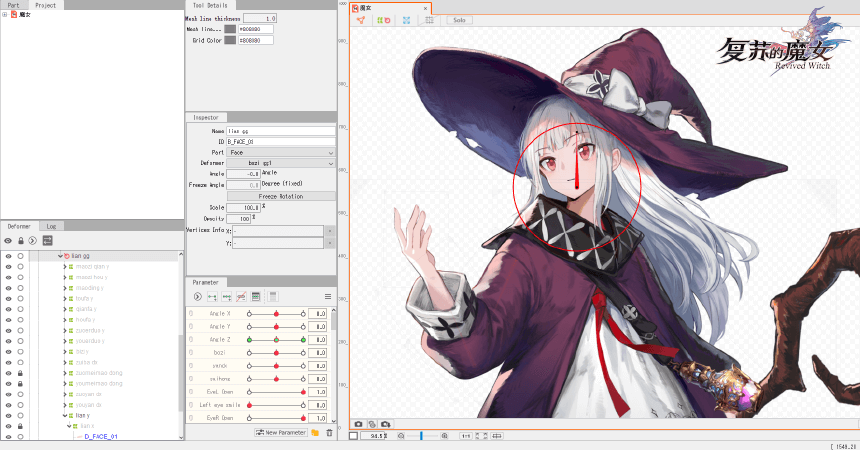
Task: Toggle visibility eye of D_FACE_01 row
Action: click(x=8, y=437)
